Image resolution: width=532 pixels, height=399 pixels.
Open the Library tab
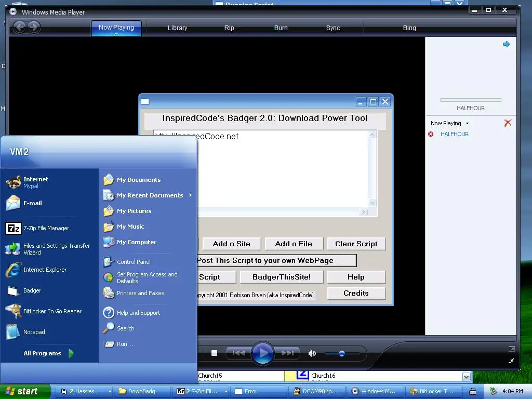click(178, 28)
